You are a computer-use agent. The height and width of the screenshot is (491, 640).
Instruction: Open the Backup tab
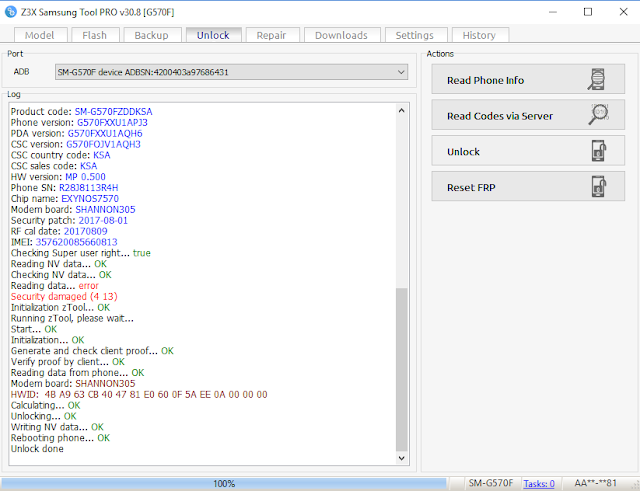point(151,36)
